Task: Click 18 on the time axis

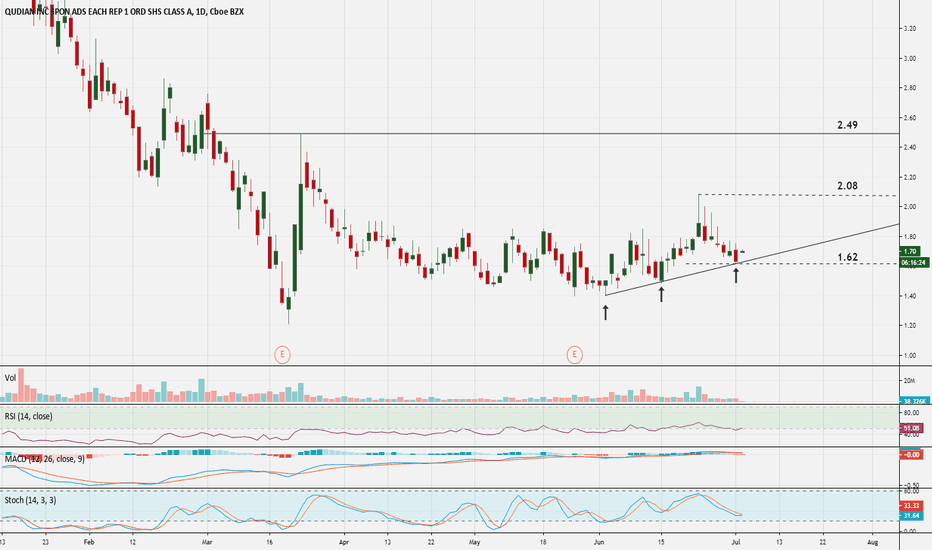Action: click(x=543, y=542)
